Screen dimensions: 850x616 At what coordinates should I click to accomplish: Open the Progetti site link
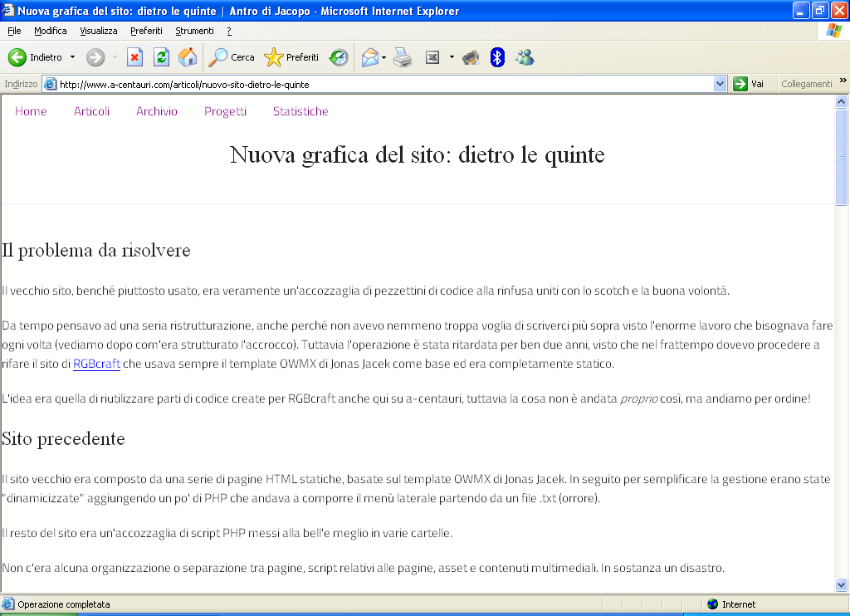tap(225, 111)
